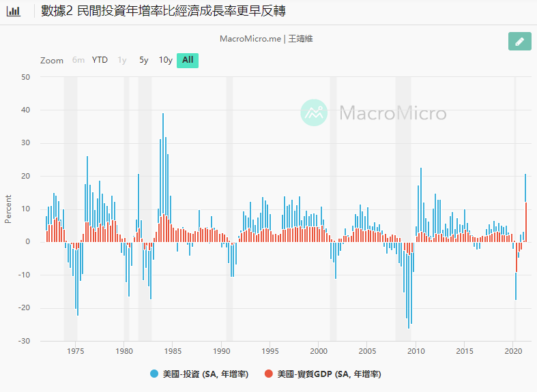Screen dimensions: 537x392
Task: Click the bar chart icon beside title
Action: tap(14, 11)
